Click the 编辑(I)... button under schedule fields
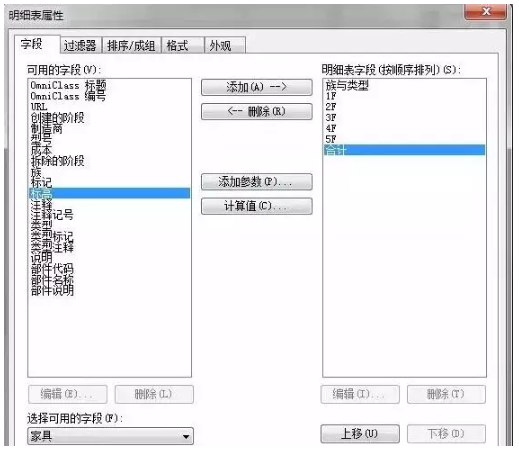 tap(360, 394)
